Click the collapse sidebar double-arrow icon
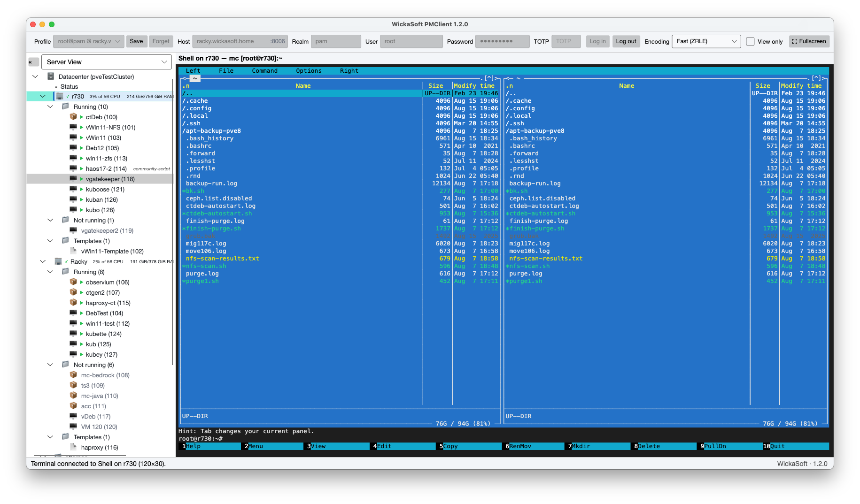 click(33, 62)
